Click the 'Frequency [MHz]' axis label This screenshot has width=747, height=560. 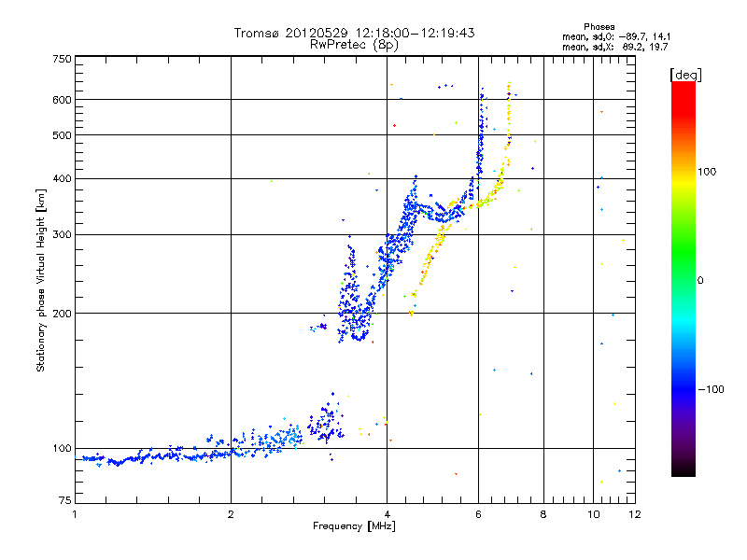click(354, 526)
